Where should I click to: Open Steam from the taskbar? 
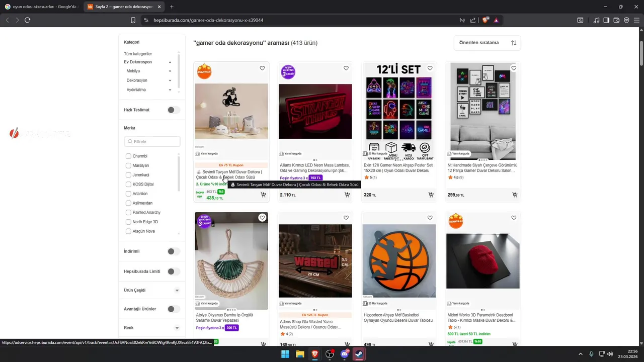359,354
